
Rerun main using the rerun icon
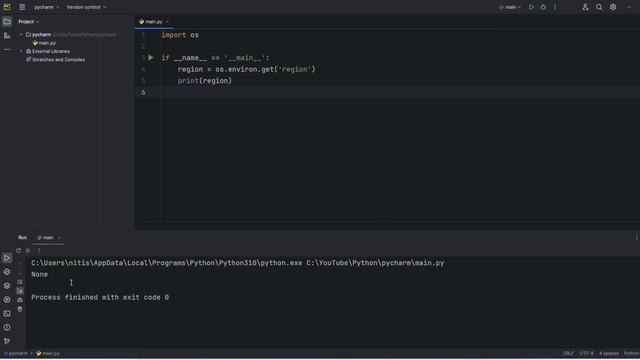point(18,251)
